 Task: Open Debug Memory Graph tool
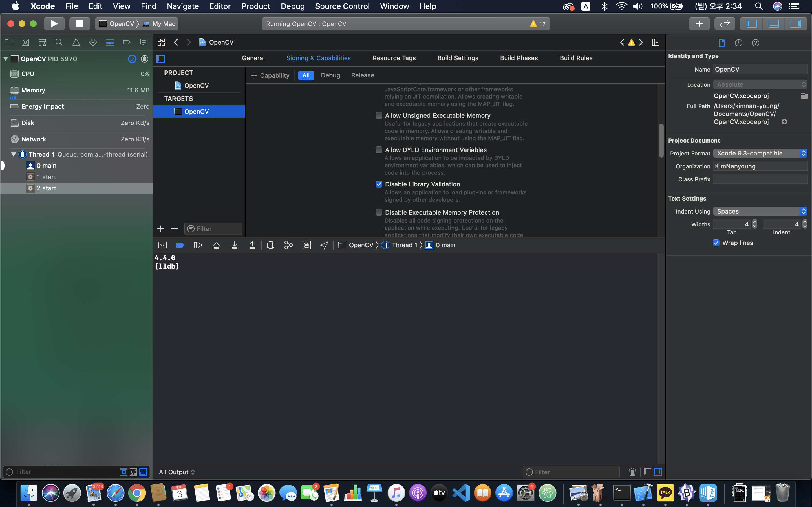tap(288, 245)
